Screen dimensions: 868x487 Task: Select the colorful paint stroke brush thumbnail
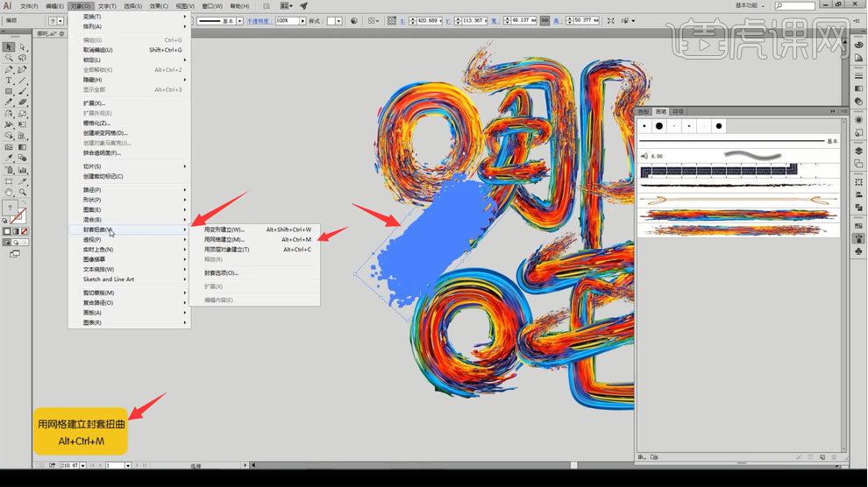point(736,214)
